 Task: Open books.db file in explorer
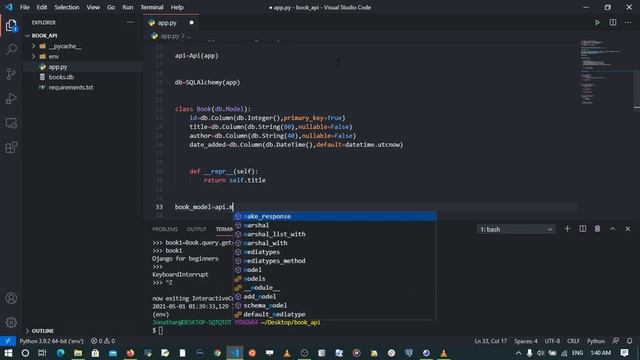(61, 77)
